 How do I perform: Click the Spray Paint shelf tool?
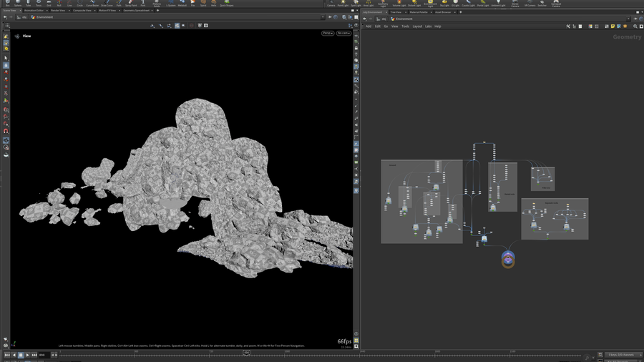[131, 3]
